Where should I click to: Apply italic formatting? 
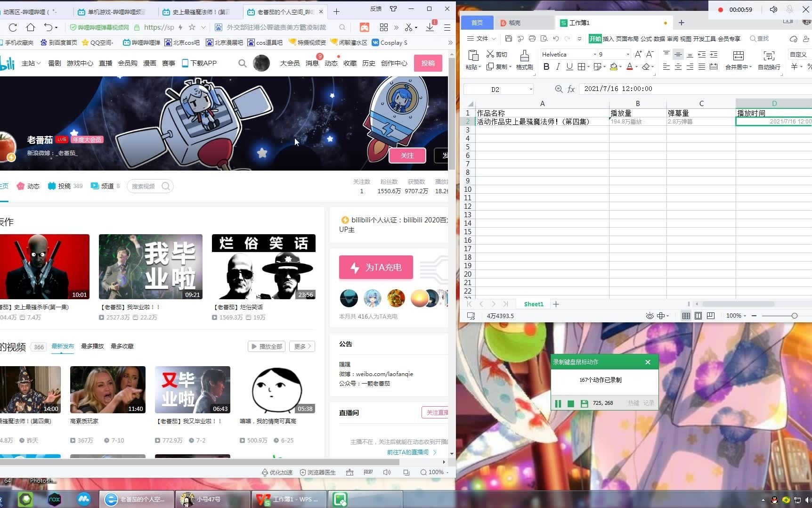click(x=558, y=66)
